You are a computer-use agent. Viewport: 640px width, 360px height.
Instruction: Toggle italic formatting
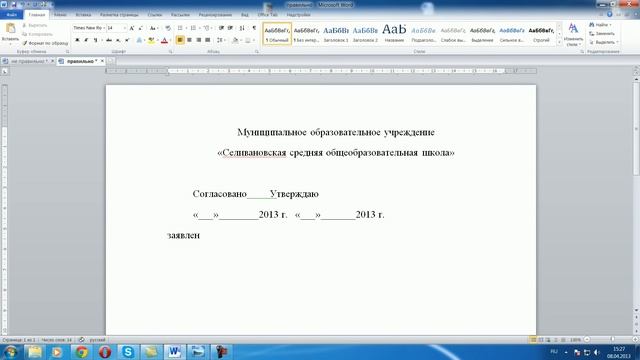(x=86, y=40)
